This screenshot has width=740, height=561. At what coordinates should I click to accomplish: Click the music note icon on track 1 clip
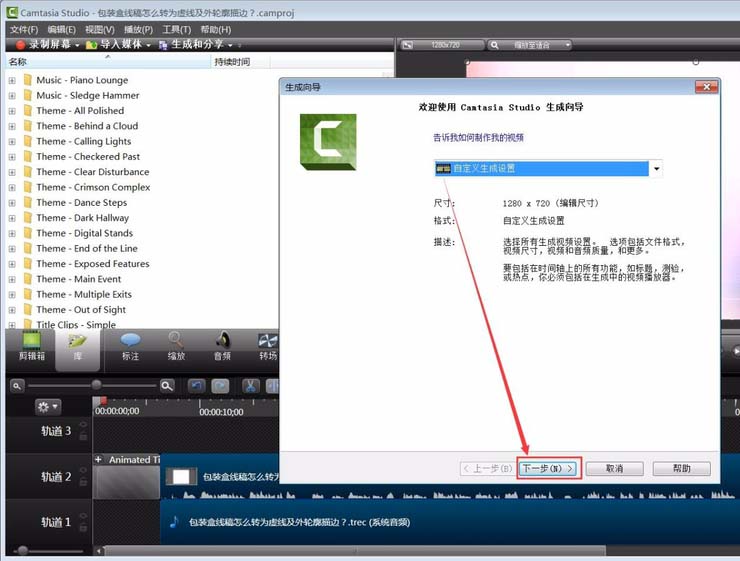pyautogui.click(x=174, y=522)
